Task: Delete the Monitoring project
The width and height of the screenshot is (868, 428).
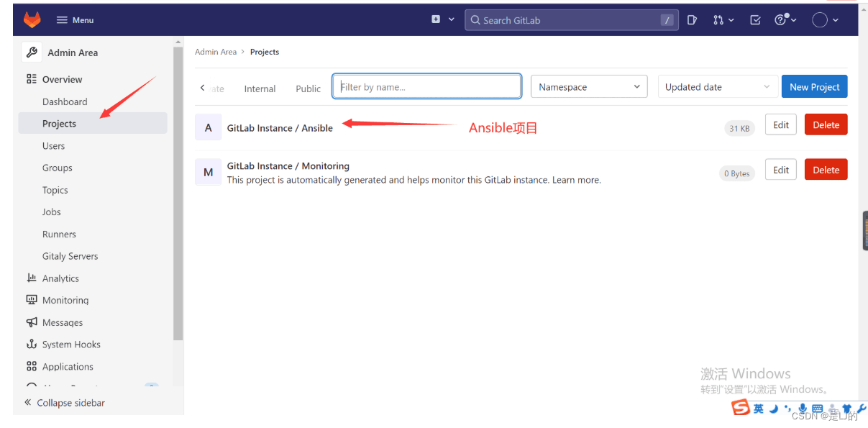Action: (x=826, y=170)
